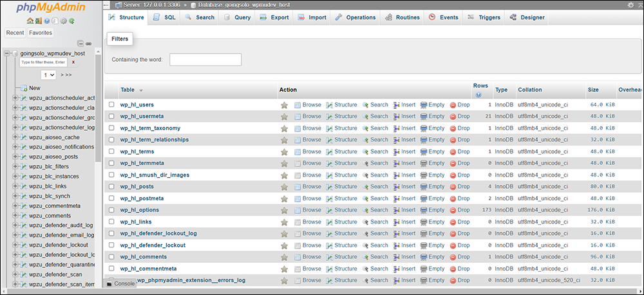Click Insert icon for wp_hl_defender_lockout row
Image resolution: width=644 pixels, height=295 pixels.
[x=397, y=245]
